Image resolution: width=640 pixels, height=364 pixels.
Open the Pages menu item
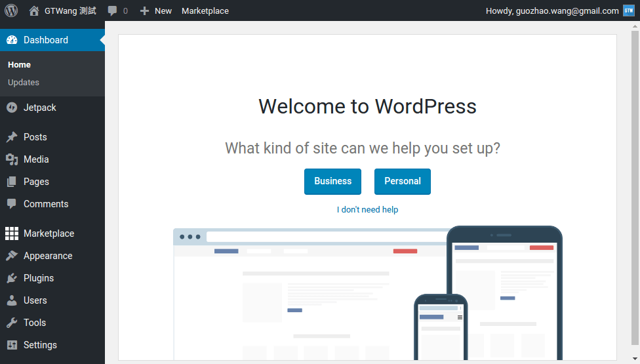(36, 182)
